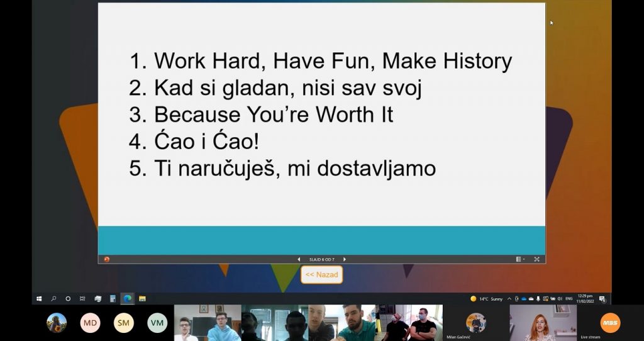Open the slide viewer menu icon
This screenshot has width=644, height=341.
(x=518, y=259)
